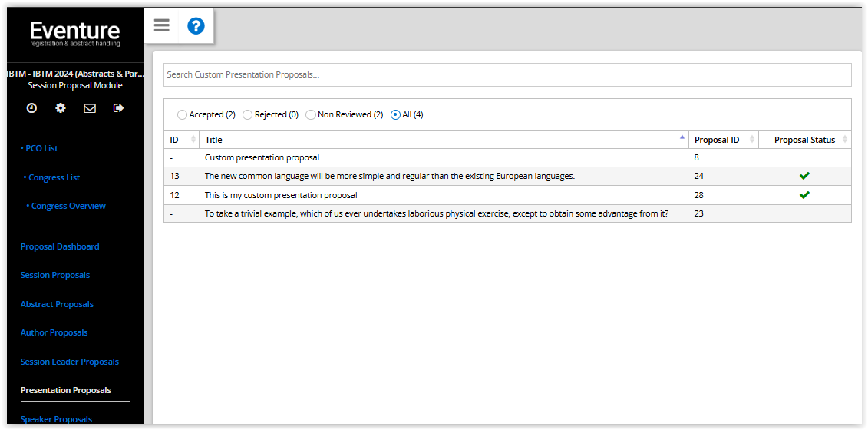Open Session Proposals in sidebar
The width and height of the screenshot is (868, 430).
click(x=54, y=275)
